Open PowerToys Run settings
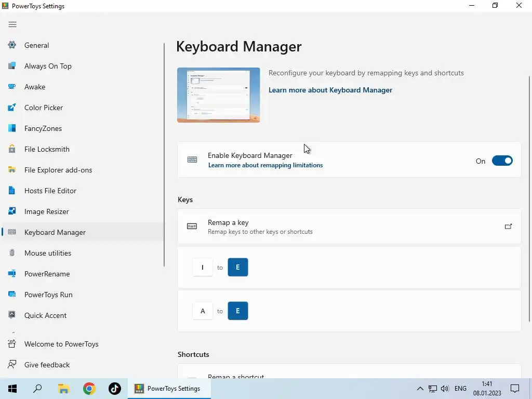The height and width of the screenshot is (399, 532). 83,295
